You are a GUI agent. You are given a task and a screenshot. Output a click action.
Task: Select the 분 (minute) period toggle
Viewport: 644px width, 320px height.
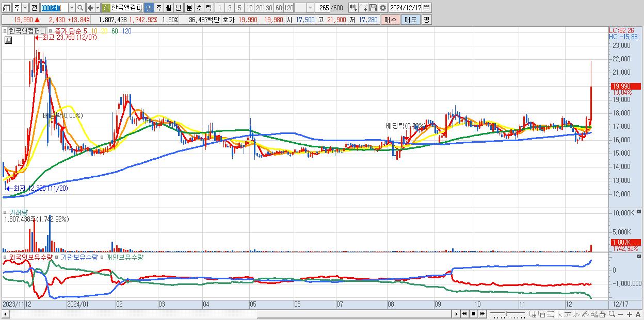tap(189, 8)
